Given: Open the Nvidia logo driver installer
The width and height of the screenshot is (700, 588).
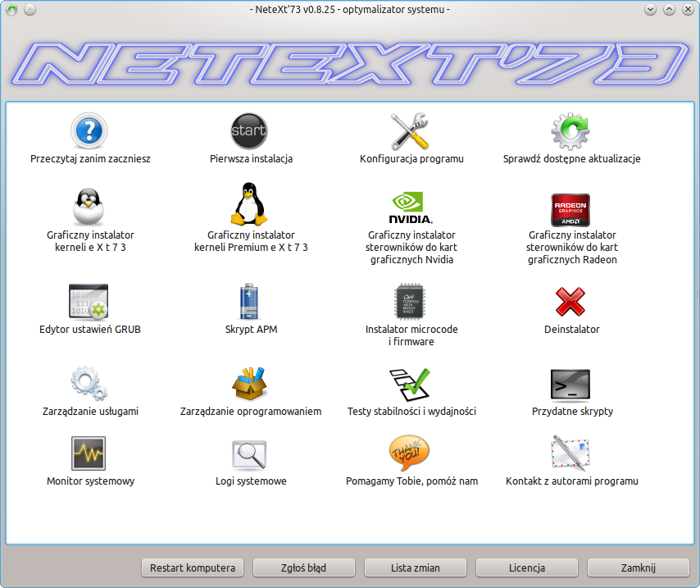Looking at the screenshot, I should tap(411, 207).
